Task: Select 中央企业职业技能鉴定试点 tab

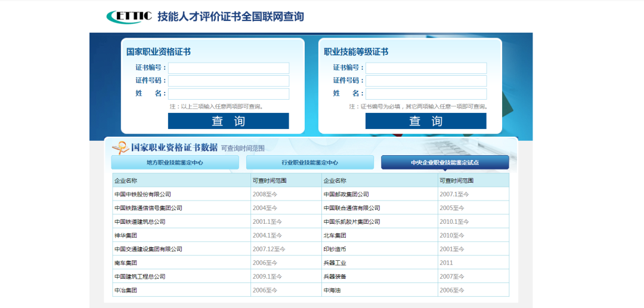Action: click(445, 162)
